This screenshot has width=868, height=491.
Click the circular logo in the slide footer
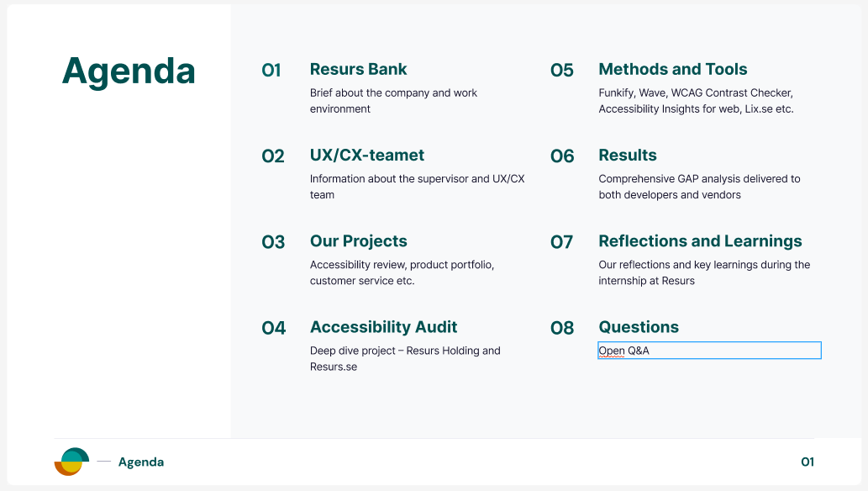(x=71, y=462)
